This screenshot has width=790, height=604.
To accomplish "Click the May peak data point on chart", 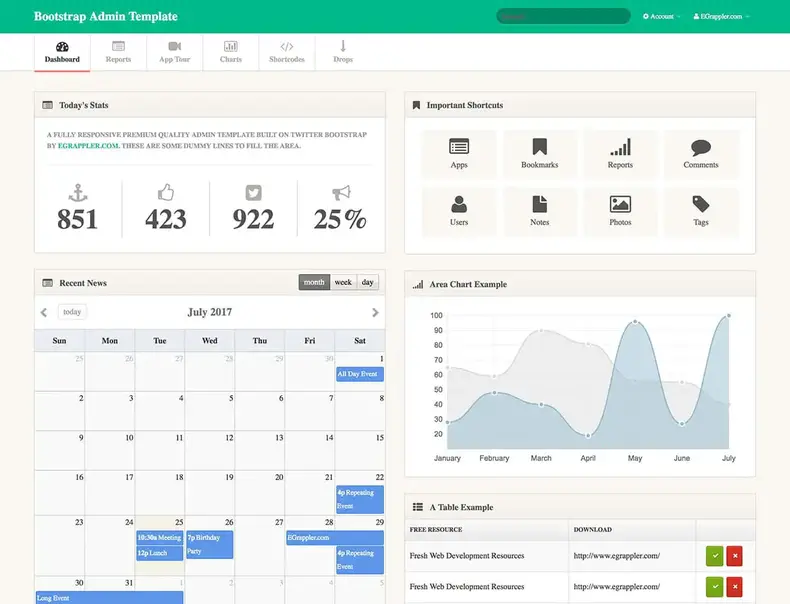I will pos(635,322).
